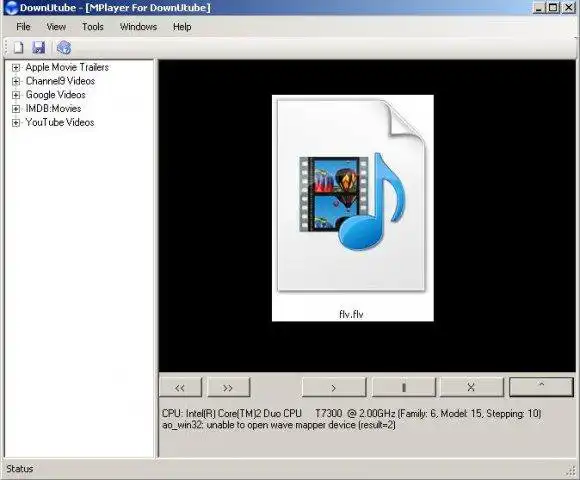Open the Windows menu
This screenshot has width=580, height=480.
tap(138, 27)
